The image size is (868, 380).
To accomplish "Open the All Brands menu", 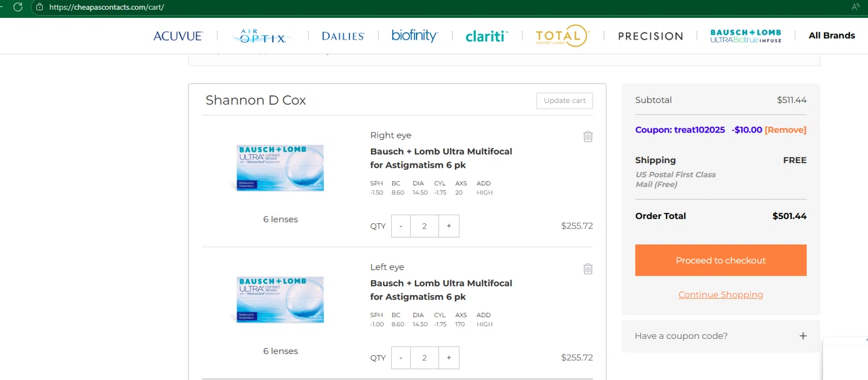I will click(x=832, y=36).
